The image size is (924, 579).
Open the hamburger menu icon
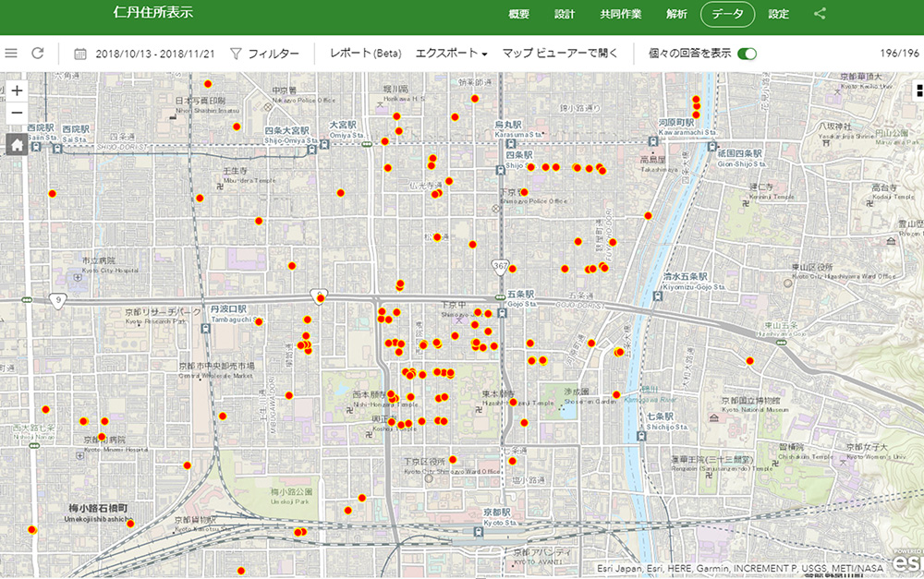click(11, 54)
